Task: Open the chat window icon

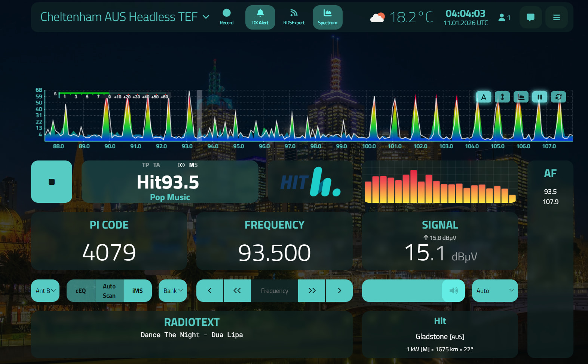Action: coord(530,17)
